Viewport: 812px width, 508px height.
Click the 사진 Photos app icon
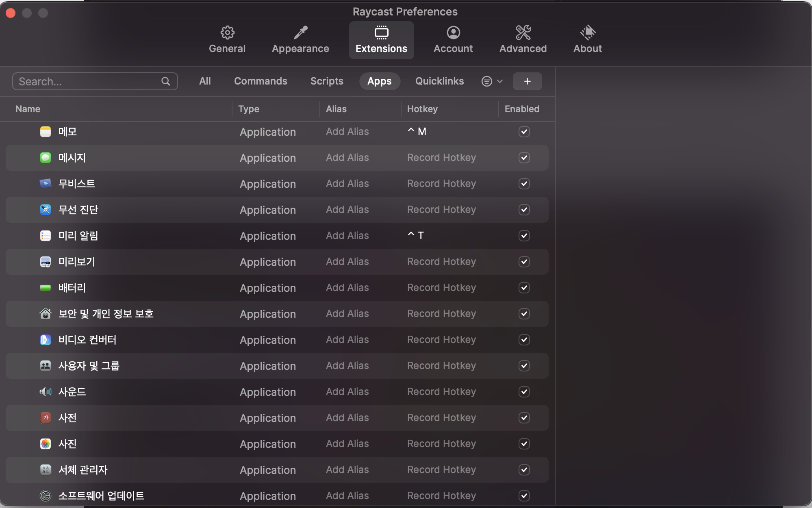46,444
